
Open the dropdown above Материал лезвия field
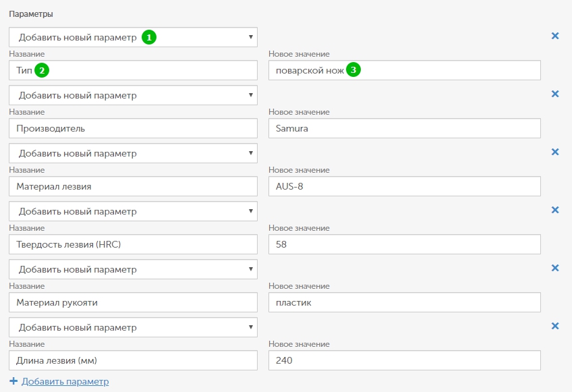(x=133, y=153)
